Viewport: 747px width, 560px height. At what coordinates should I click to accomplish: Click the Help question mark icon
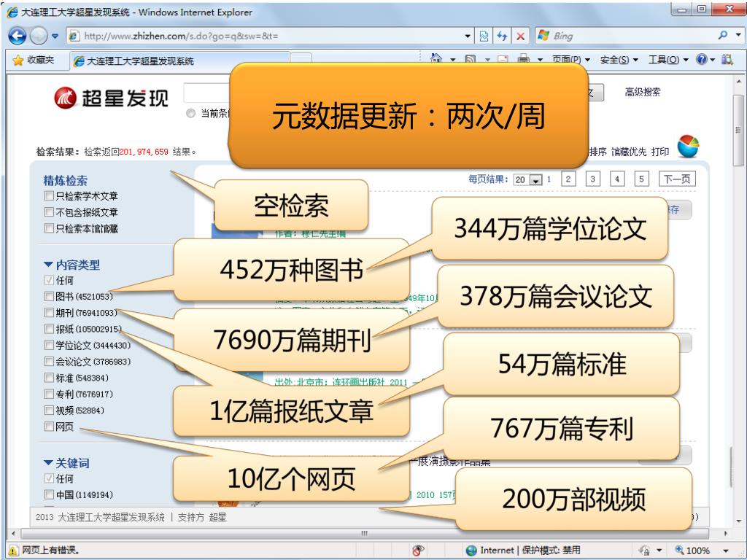(x=701, y=60)
